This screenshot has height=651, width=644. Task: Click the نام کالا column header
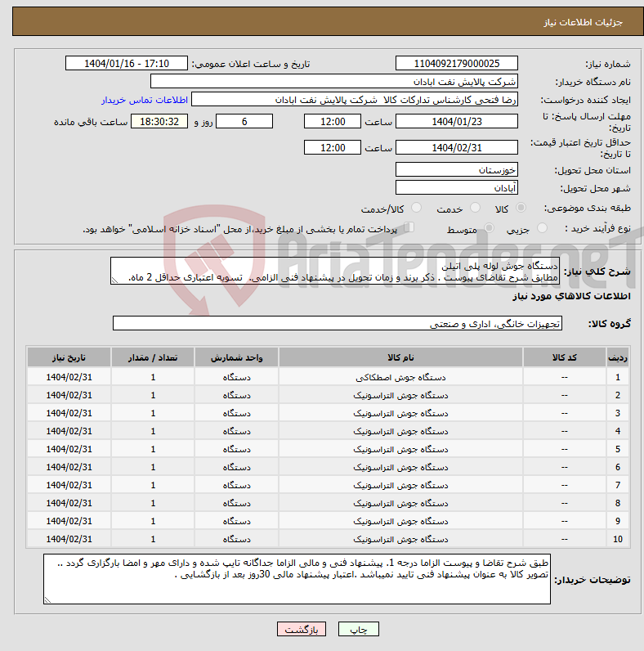pyautogui.click(x=400, y=357)
